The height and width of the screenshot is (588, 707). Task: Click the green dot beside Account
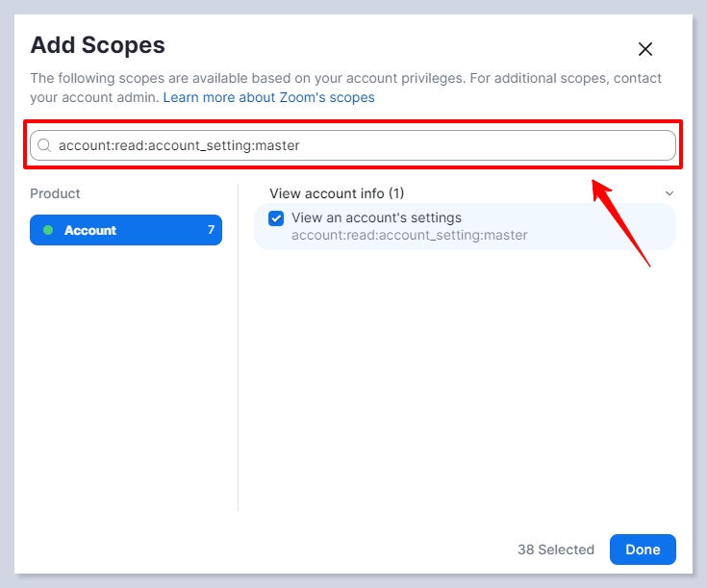(48, 230)
